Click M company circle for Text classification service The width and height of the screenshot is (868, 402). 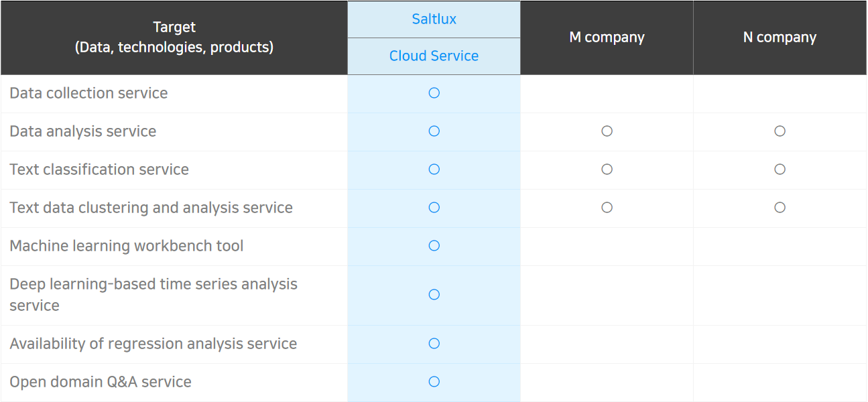607,170
